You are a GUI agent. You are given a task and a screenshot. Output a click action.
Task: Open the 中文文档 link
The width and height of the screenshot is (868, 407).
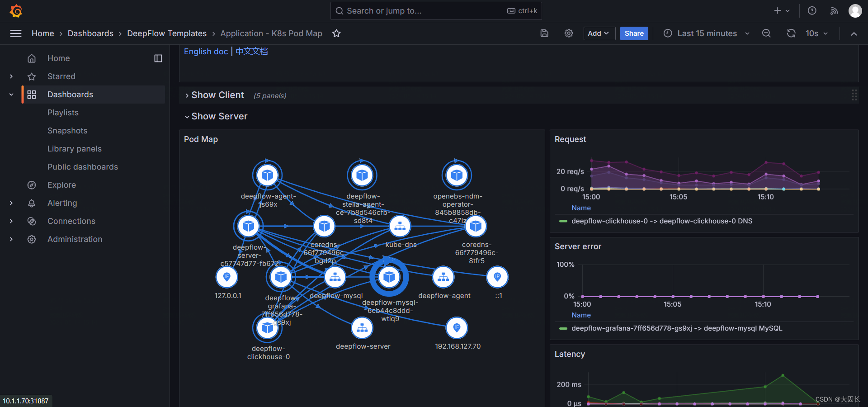click(252, 52)
